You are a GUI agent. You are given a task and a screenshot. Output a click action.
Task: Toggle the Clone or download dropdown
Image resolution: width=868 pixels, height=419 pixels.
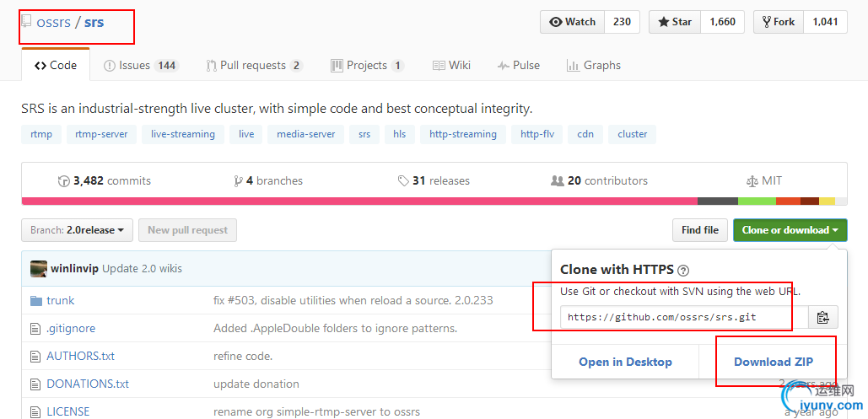[x=790, y=230]
